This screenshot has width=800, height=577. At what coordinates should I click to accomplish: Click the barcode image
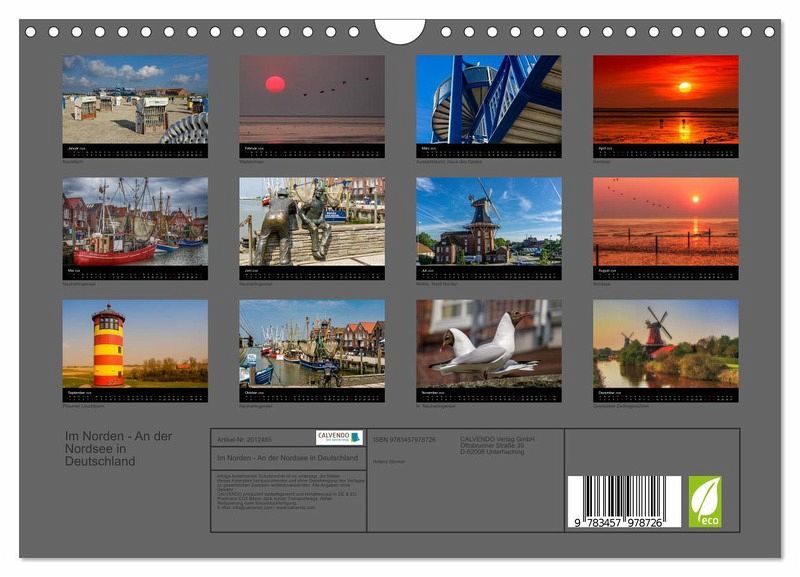tap(623, 500)
